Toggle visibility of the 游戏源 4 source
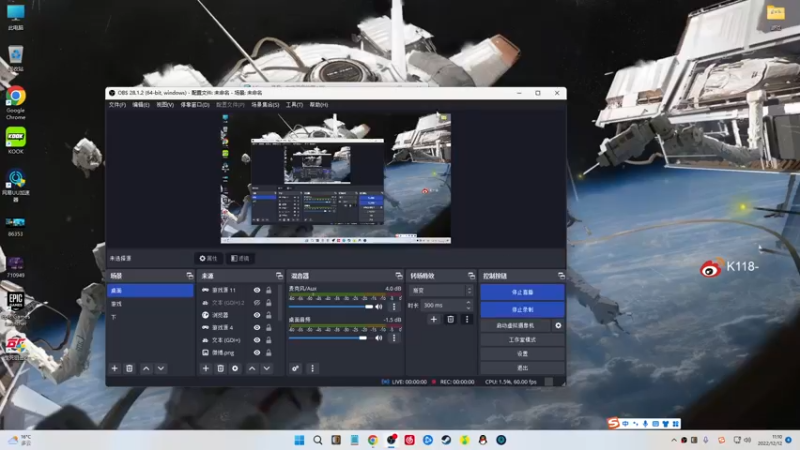This screenshot has width=800, height=450. (x=257, y=328)
